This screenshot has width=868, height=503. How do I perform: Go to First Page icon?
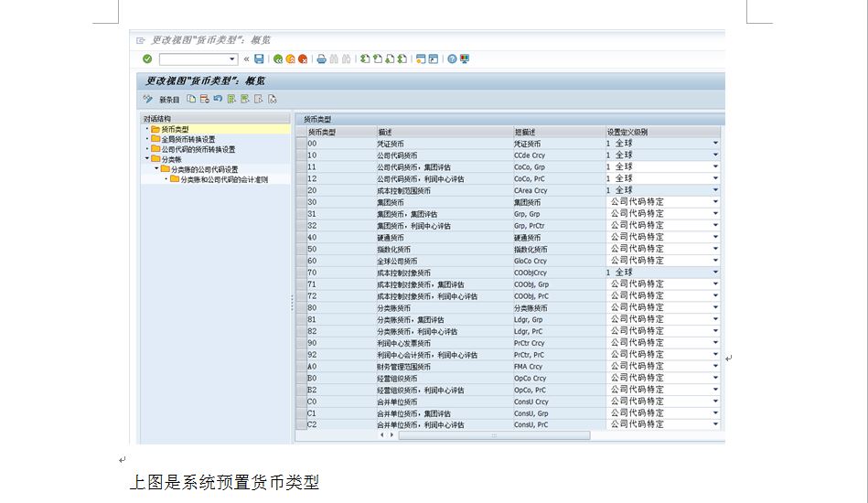[365, 59]
